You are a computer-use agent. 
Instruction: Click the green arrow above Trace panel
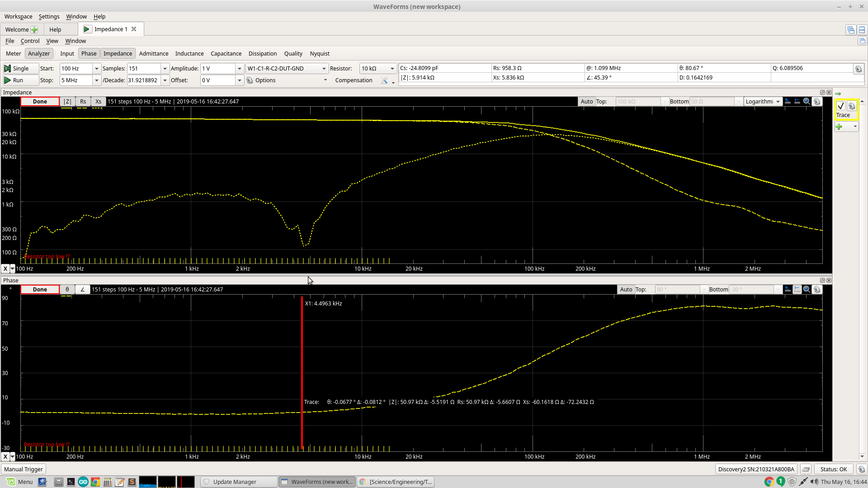tap(838, 94)
